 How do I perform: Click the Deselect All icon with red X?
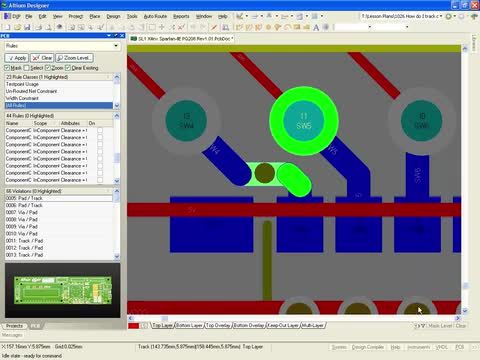tap(181, 27)
